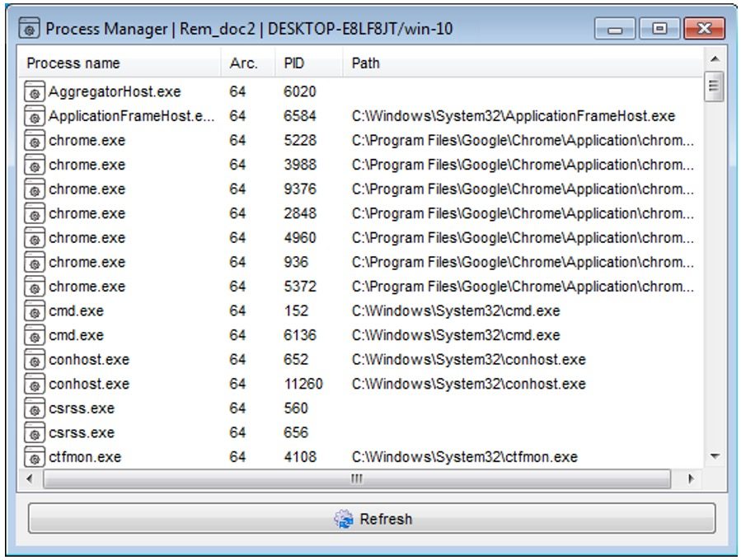The height and width of the screenshot is (560, 741).
Task: Click the ApplicationFrameHost process icon
Action: tap(34, 117)
